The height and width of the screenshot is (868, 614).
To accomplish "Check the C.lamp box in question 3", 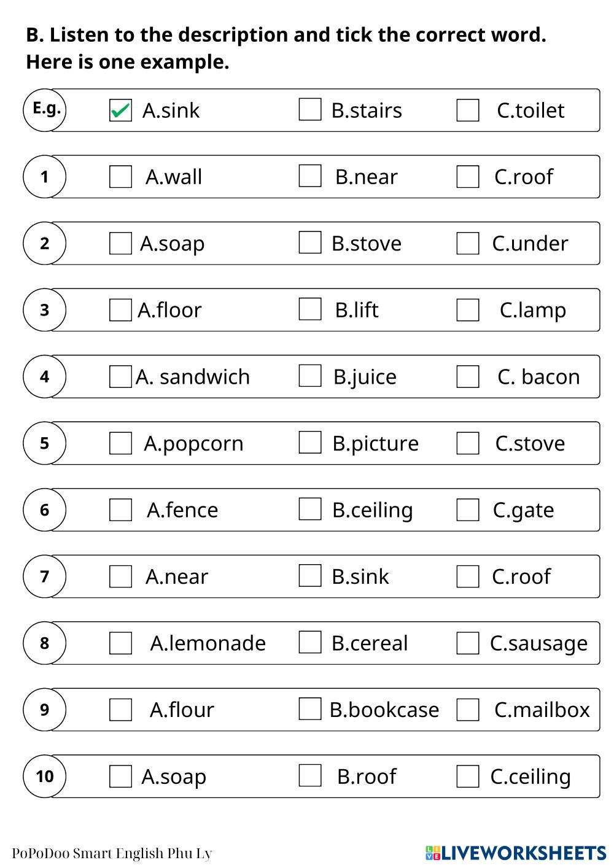I will click(468, 310).
